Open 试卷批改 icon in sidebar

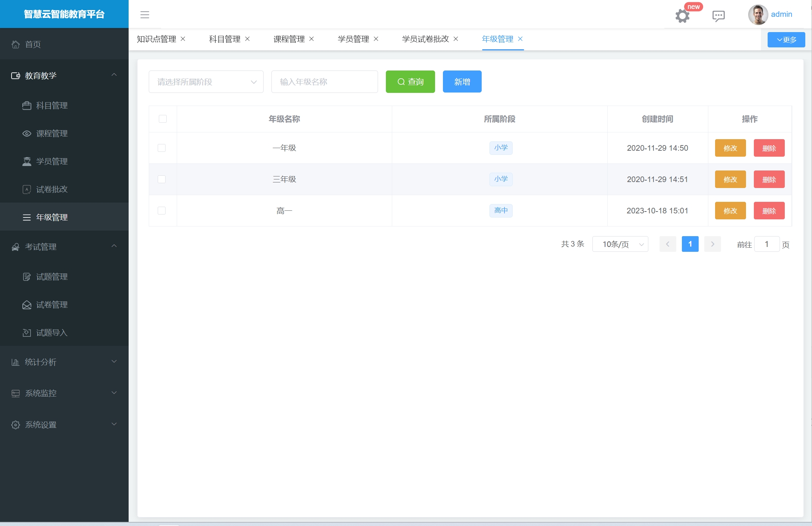click(27, 190)
